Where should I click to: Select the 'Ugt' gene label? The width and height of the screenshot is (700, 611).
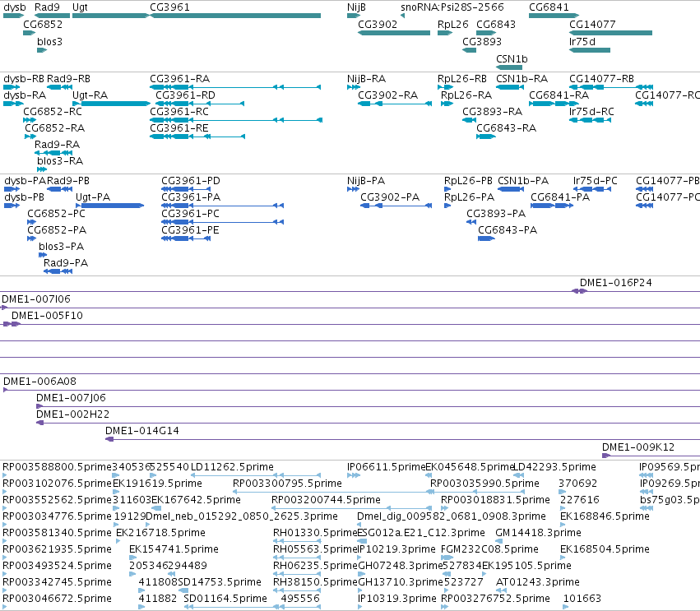click(80, 7)
